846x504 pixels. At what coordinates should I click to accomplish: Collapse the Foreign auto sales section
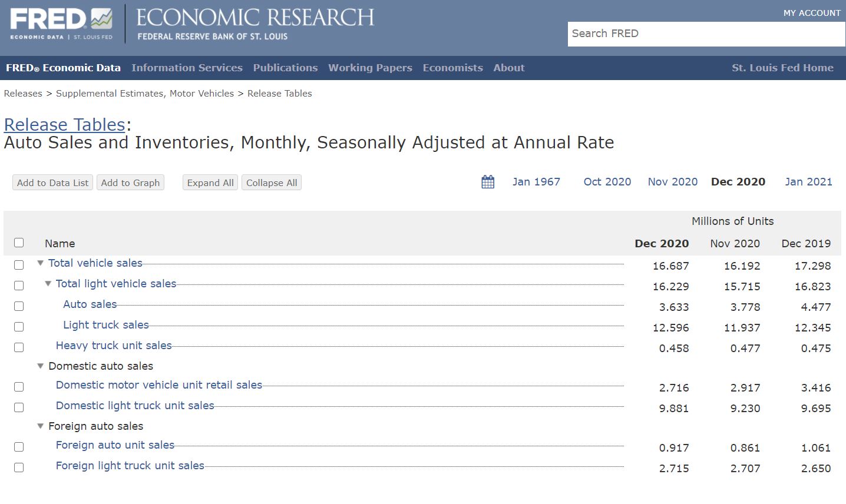coord(41,426)
